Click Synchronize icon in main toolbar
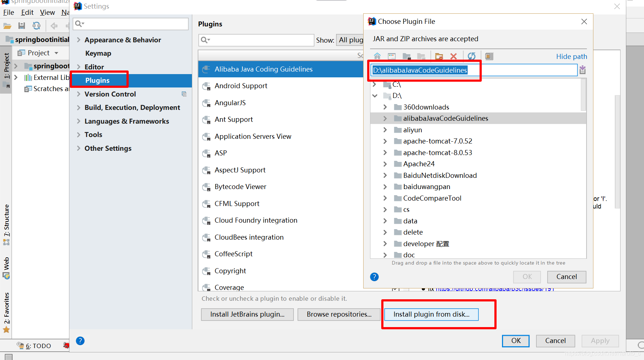The height and width of the screenshot is (360, 644). (x=37, y=26)
